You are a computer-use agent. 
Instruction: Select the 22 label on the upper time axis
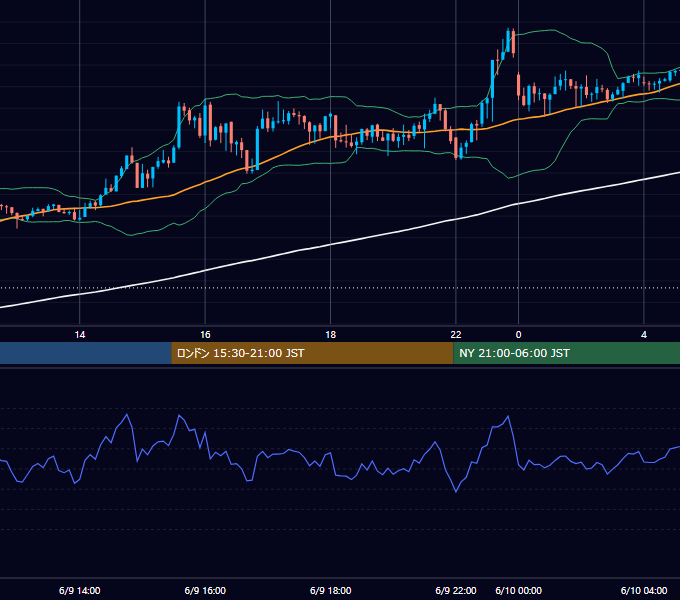click(456, 335)
